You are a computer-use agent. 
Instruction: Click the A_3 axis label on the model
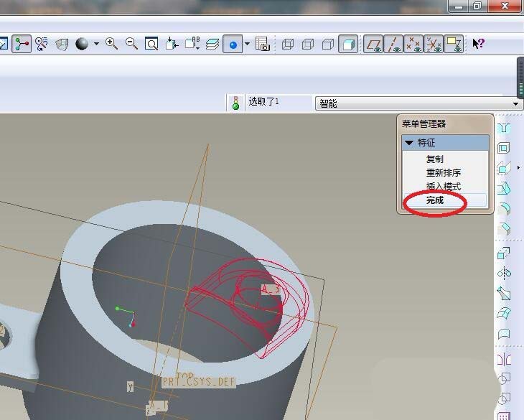(271, 289)
